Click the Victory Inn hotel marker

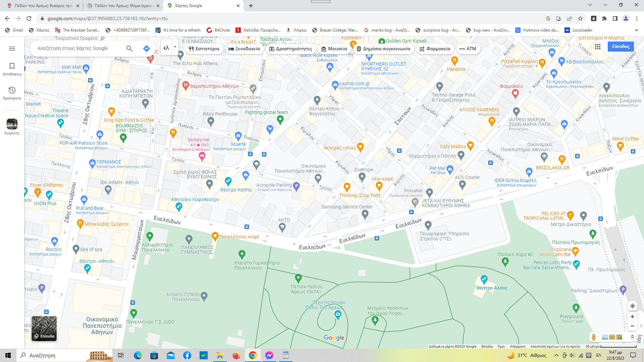[202, 156]
